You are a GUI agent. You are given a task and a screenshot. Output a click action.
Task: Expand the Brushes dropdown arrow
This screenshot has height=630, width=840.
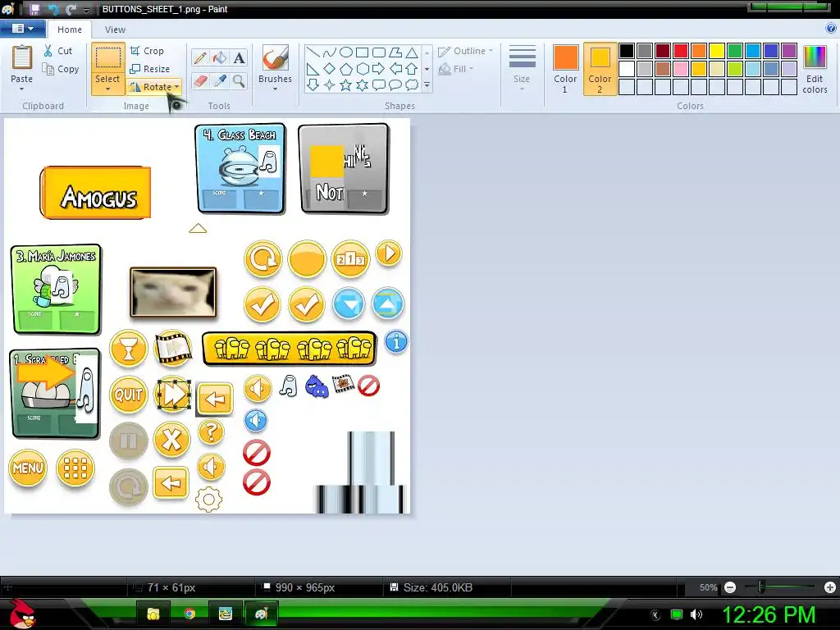click(x=276, y=89)
